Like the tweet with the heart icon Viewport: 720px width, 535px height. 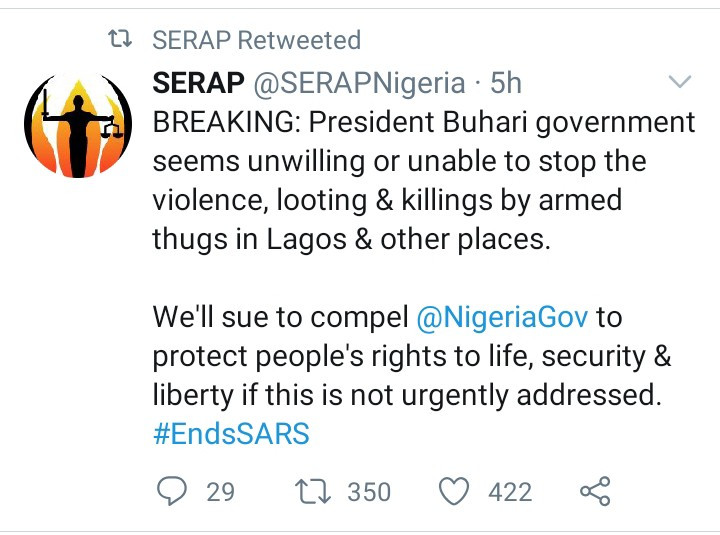point(455,491)
